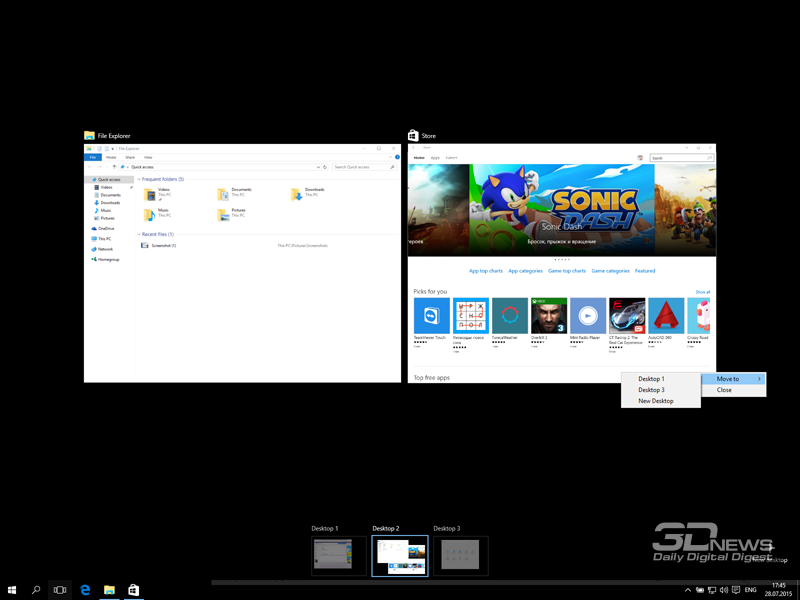The height and width of the screenshot is (600, 800).
Task: Click the battery icon in system tray
Action: (x=700, y=590)
